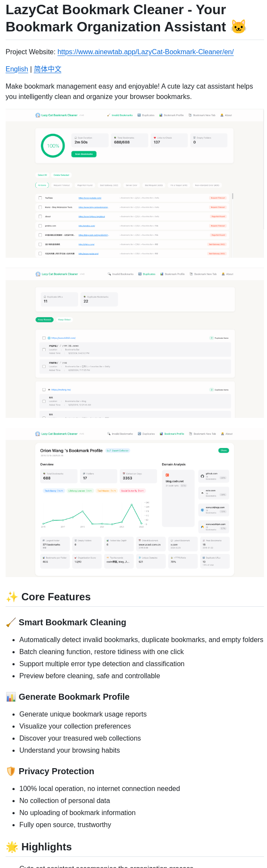Switch to the 简体中文 language link
The width and height of the screenshot is (267, 868).
pyautogui.click(x=48, y=69)
